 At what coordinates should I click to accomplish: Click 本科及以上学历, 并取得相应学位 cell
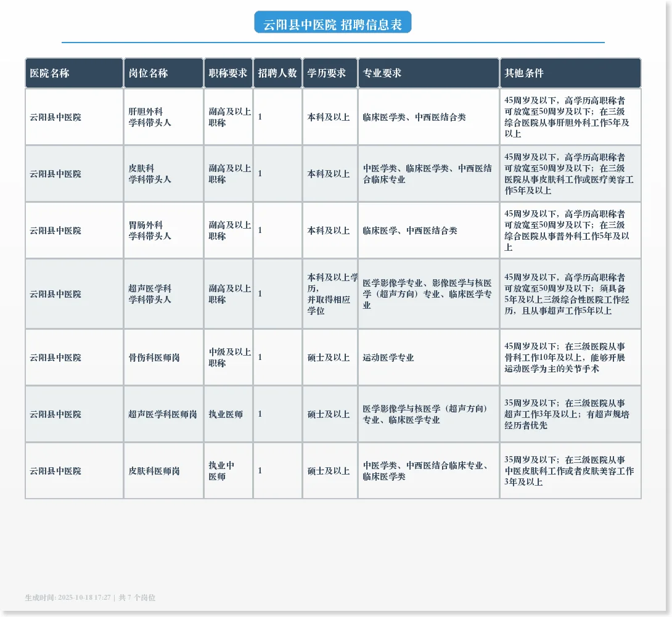tap(330, 294)
